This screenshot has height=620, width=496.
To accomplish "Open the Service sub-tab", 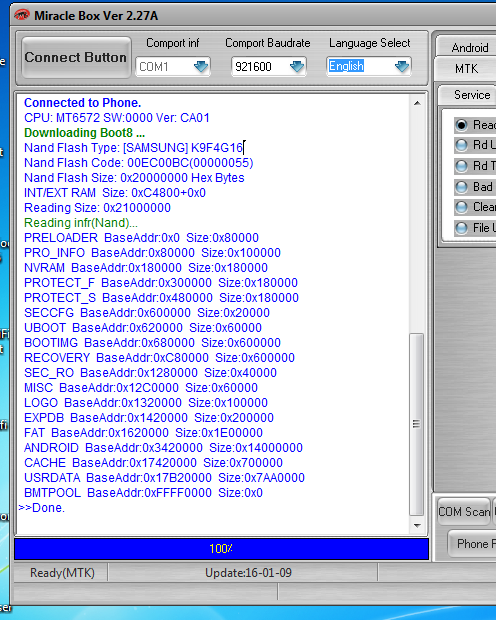I will pos(471,95).
